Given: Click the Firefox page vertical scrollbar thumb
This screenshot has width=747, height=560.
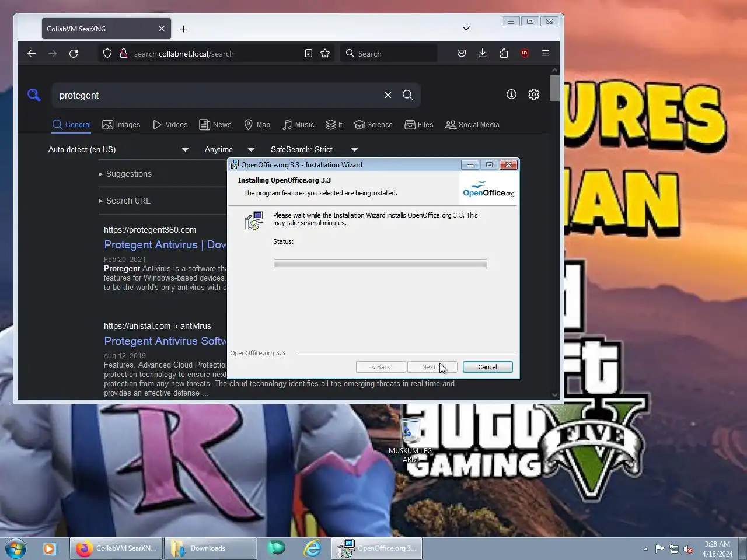Looking at the screenshot, I should point(554,88).
